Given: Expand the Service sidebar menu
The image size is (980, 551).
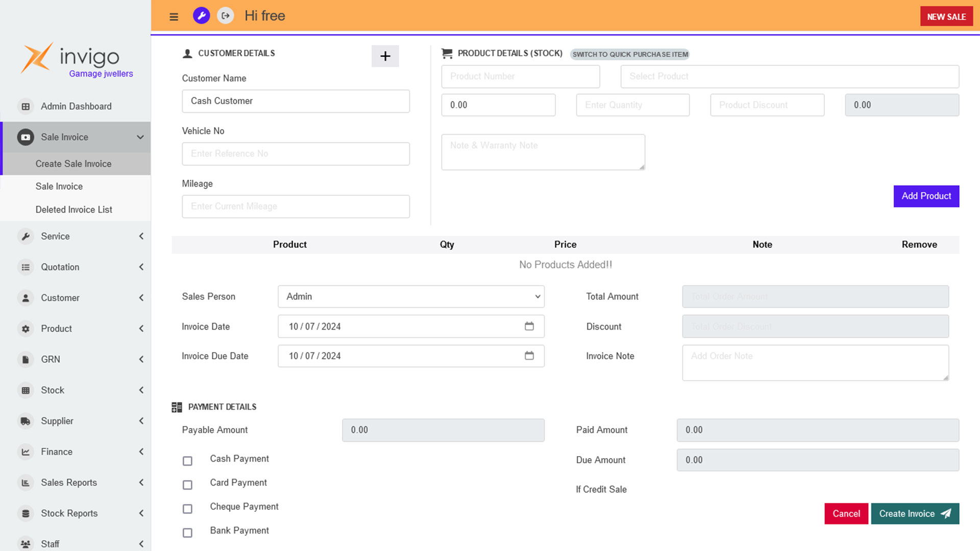Looking at the screenshot, I should [76, 236].
